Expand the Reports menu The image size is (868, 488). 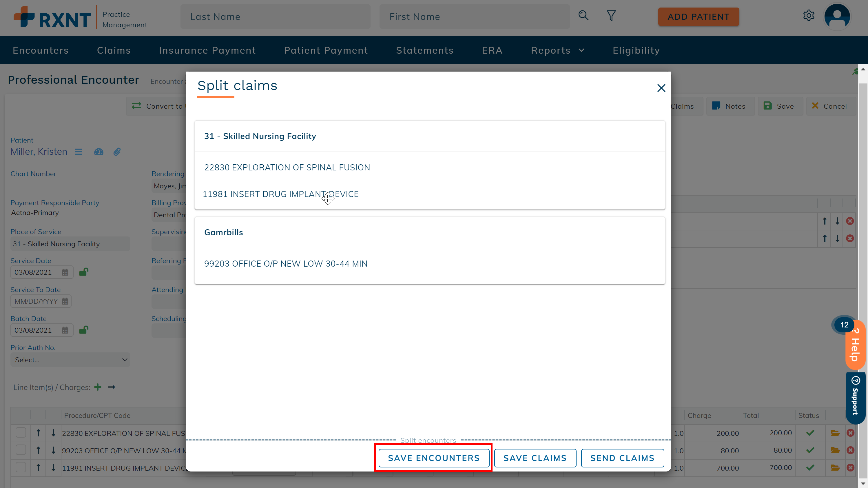pyautogui.click(x=558, y=50)
